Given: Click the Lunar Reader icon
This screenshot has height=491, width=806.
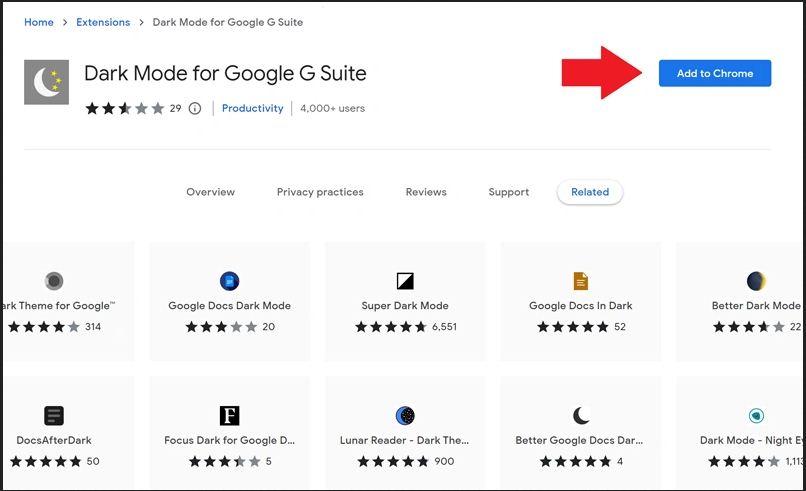Looking at the screenshot, I should click(405, 415).
